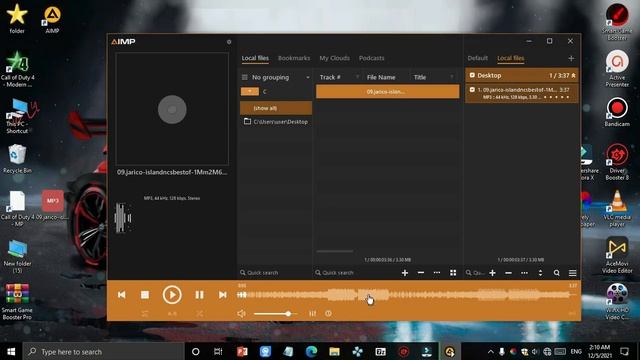
Task: Open the library more options ellipsis
Action: click(x=437, y=273)
